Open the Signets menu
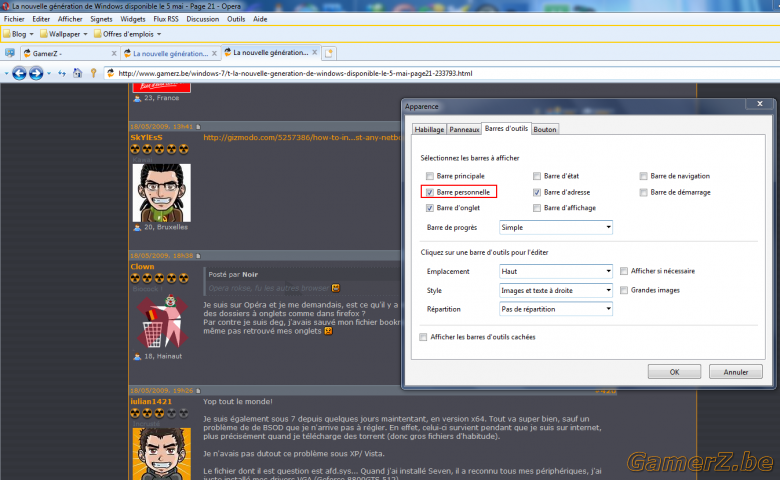This screenshot has height=480, width=780. coord(101,19)
